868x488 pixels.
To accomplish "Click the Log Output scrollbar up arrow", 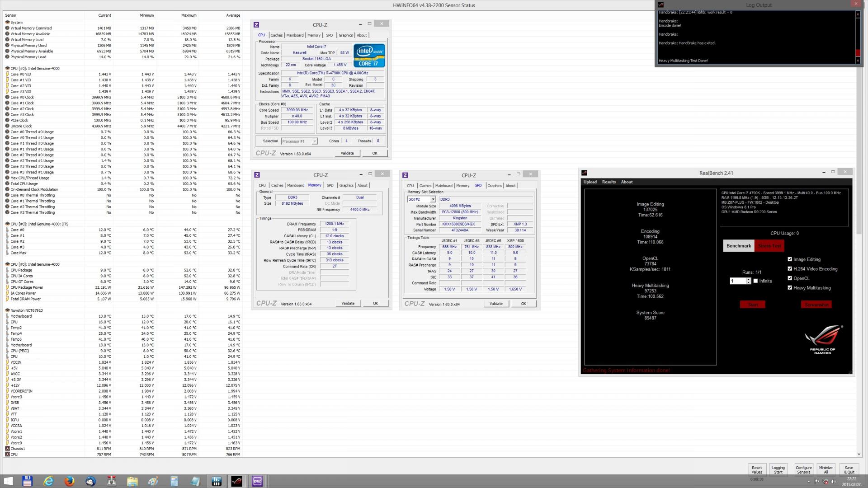I will pos(858,14).
